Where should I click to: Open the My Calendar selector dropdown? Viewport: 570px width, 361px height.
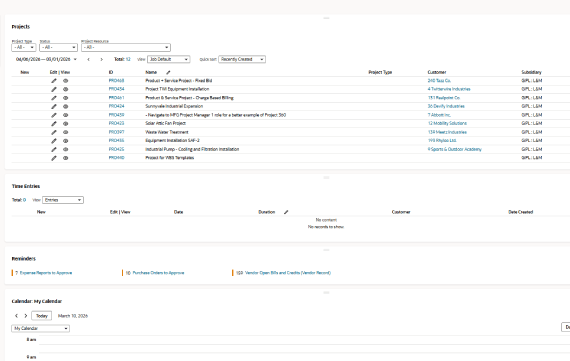click(40, 328)
